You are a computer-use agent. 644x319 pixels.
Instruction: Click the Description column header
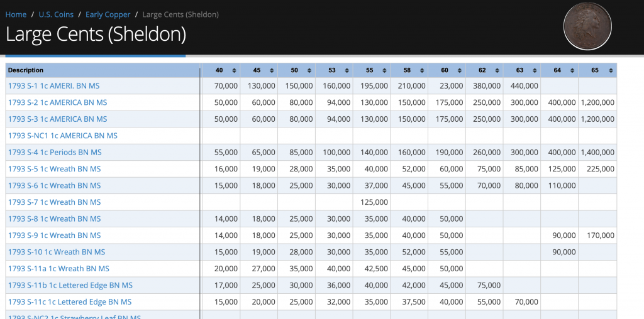tap(26, 70)
